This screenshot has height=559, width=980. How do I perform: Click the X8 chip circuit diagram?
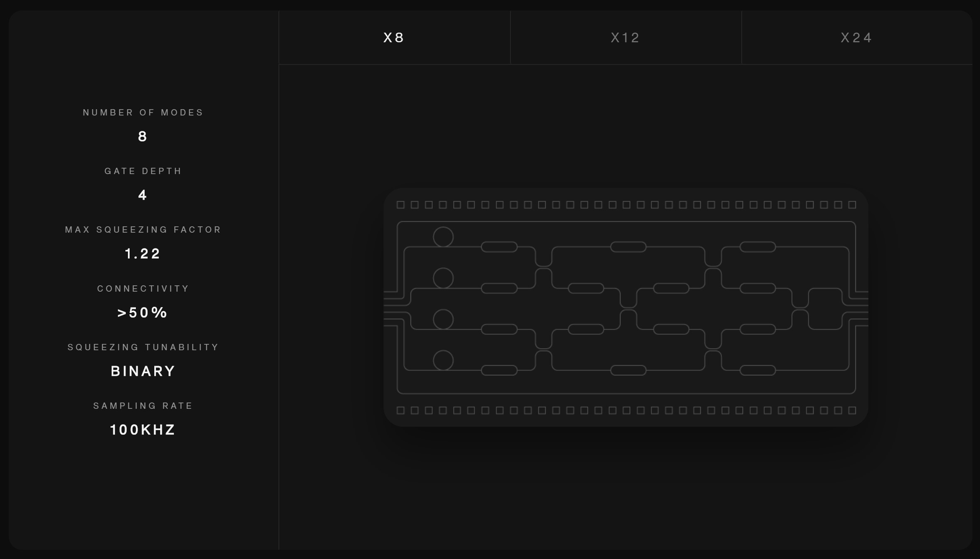pyautogui.click(x=626, y=308)
